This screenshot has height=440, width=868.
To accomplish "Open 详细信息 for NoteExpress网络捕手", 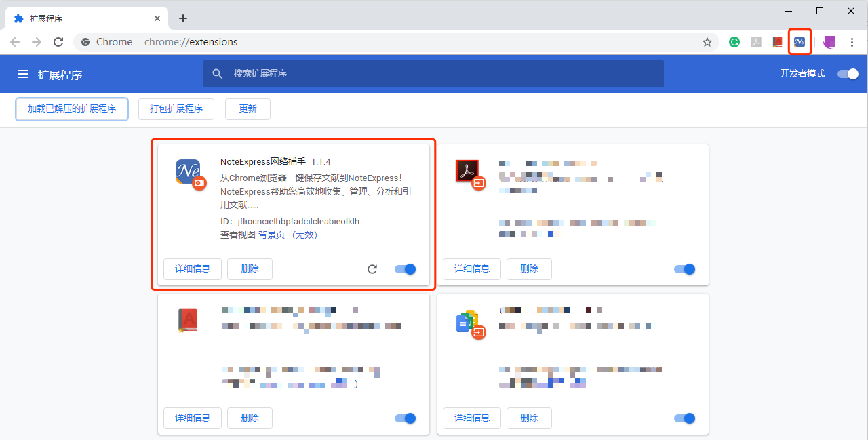I will point(193,268).
